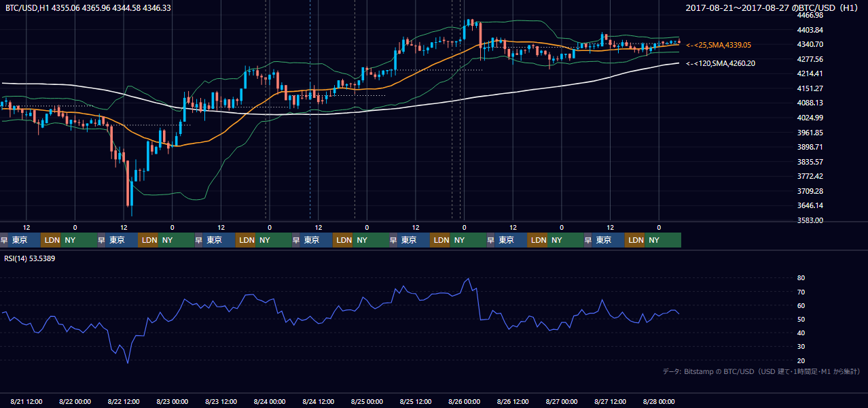Click time axis label 8/23 12:00
This screenshot has height=408, width=868.
[221, 401]
